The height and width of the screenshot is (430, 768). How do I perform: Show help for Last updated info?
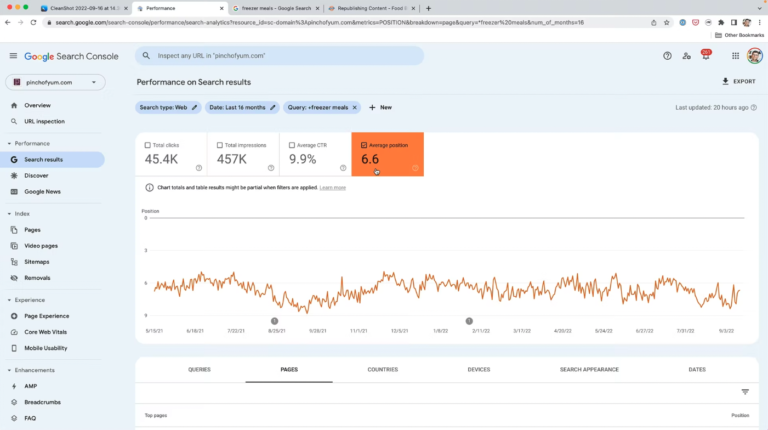pyautogui.click(x=754, y=107)
